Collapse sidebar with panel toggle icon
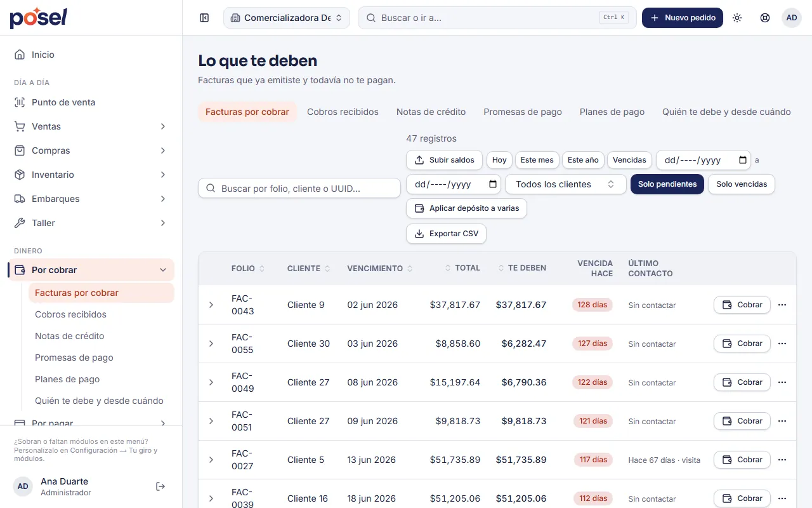This screenshot has width=812, height=508. click(x=204, y=18)
